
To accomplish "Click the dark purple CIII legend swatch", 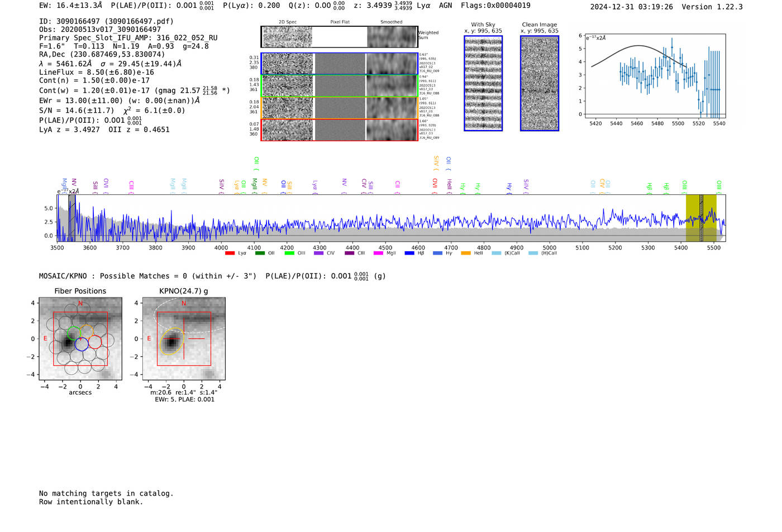I will [x=349, y=253].
